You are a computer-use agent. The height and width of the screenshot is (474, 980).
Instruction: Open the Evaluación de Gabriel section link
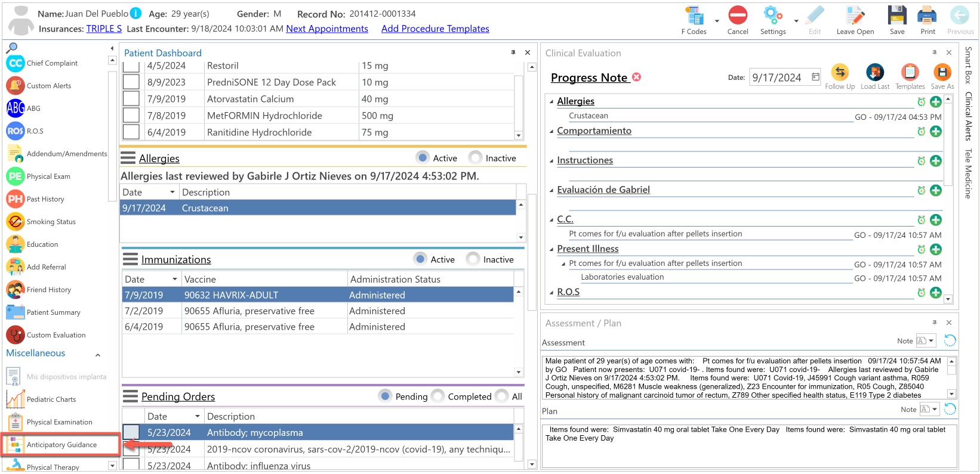click(603, 190)
